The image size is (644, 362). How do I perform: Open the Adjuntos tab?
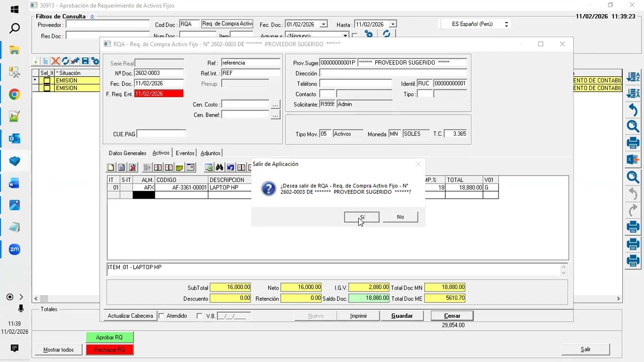tap(210, 153)
